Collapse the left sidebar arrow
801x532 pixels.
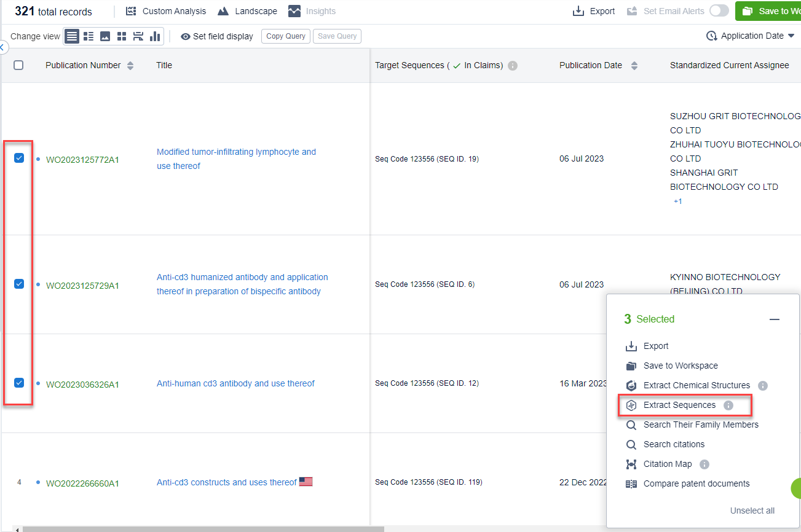pos(3,47)
